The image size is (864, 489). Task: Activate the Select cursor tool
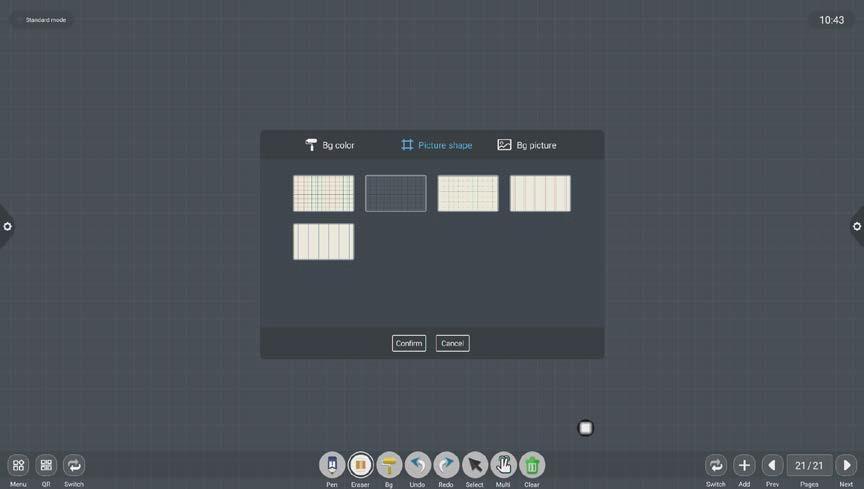475,465
